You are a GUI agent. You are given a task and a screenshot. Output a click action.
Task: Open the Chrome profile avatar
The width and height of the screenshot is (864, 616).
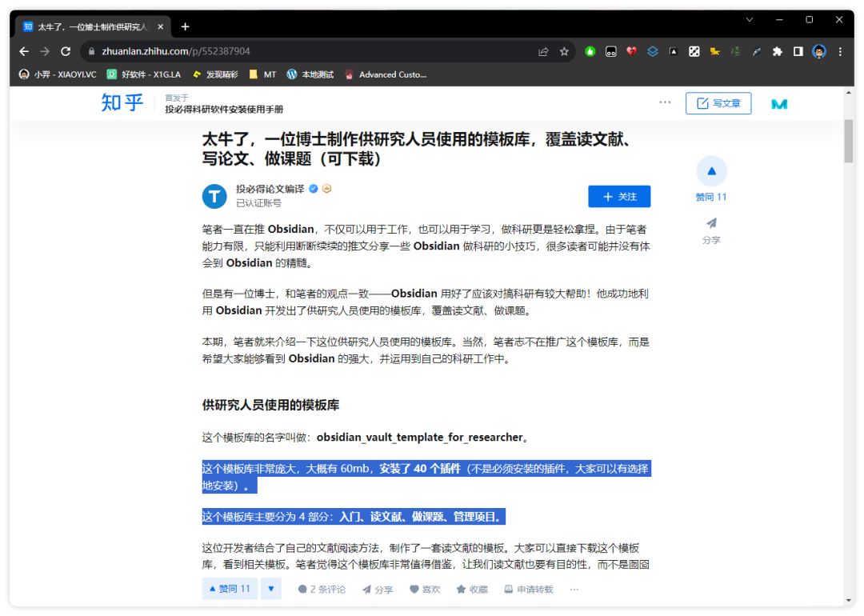(819, 51)
